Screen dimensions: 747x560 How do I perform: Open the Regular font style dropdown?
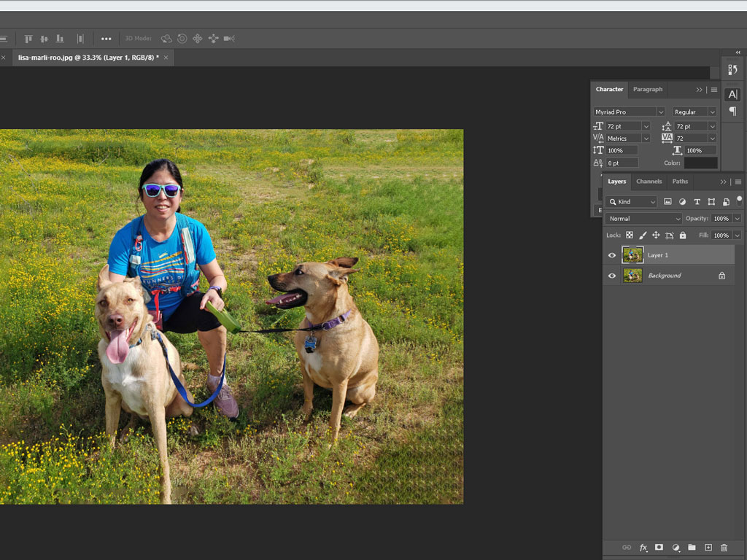click(694, 112)
